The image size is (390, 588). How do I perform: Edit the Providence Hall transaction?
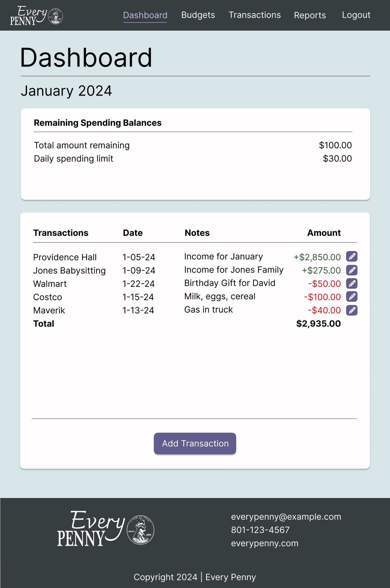[352, 256]
